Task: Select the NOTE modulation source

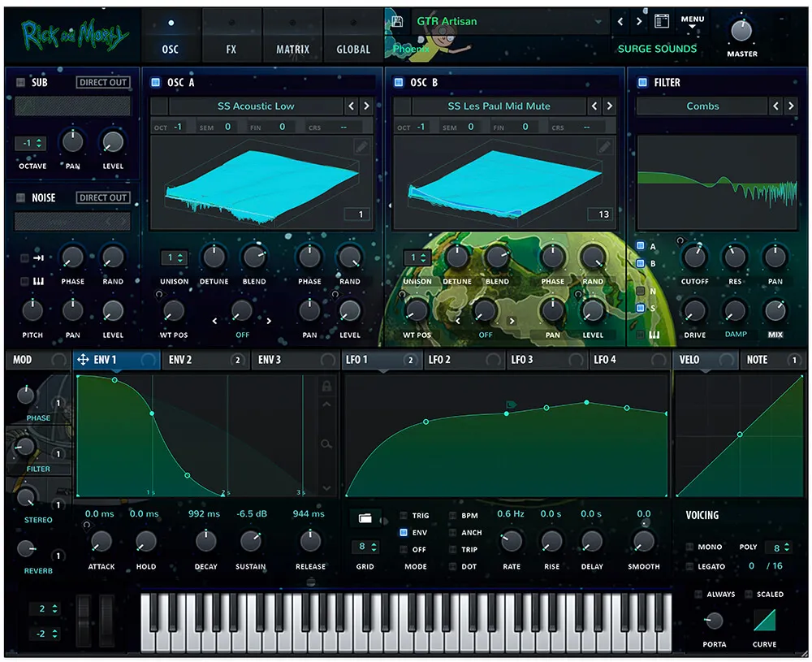Action: [773, 360]
